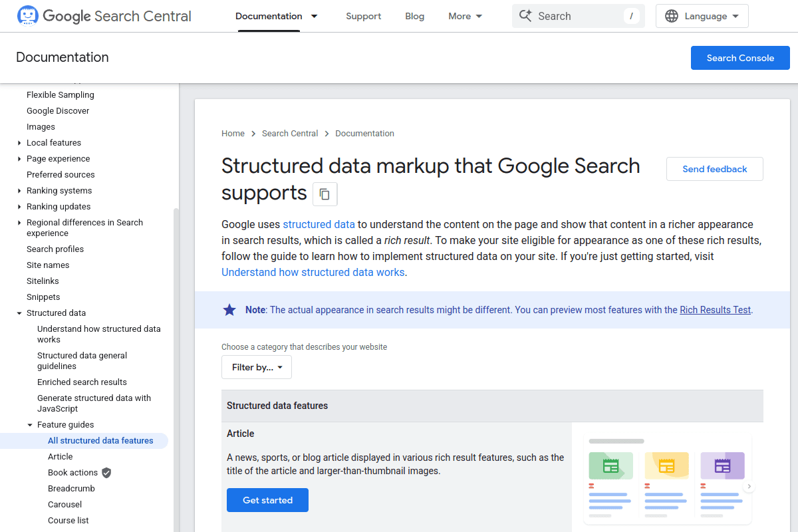Screen dimensions: 798x532
Task: Open Course list in sidebar
Action: point(68,521)
